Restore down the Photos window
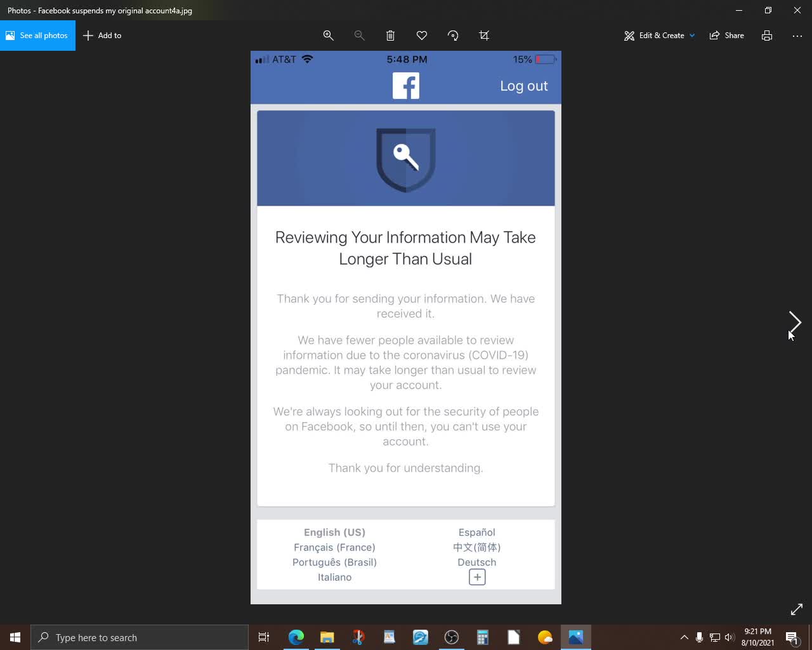 click(x=768, y=10)
